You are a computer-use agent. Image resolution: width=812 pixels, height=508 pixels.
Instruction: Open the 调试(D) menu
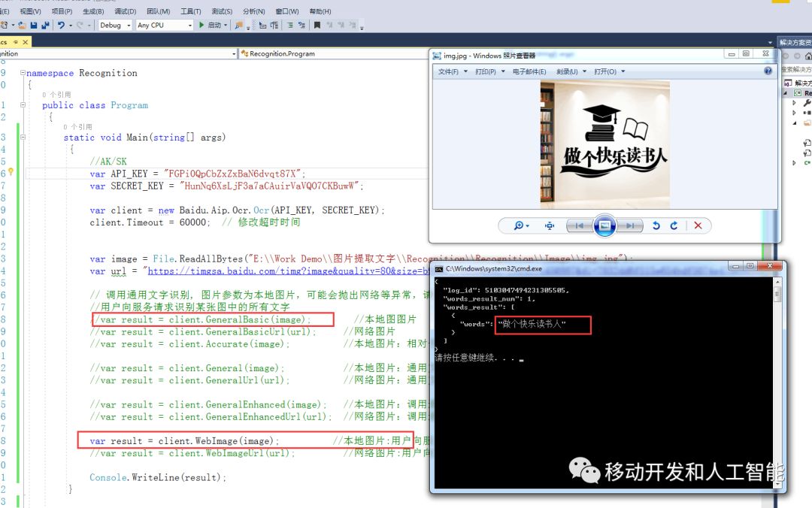pos(125,11)
